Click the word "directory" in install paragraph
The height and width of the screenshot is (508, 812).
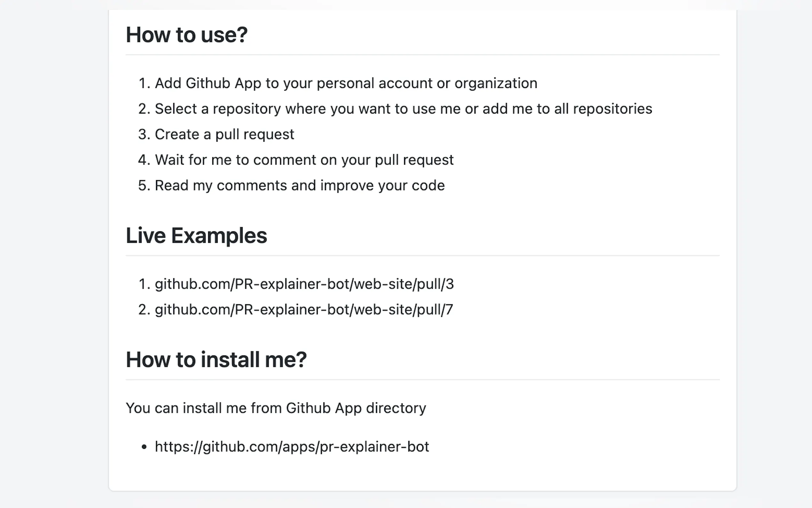[396, 408]
